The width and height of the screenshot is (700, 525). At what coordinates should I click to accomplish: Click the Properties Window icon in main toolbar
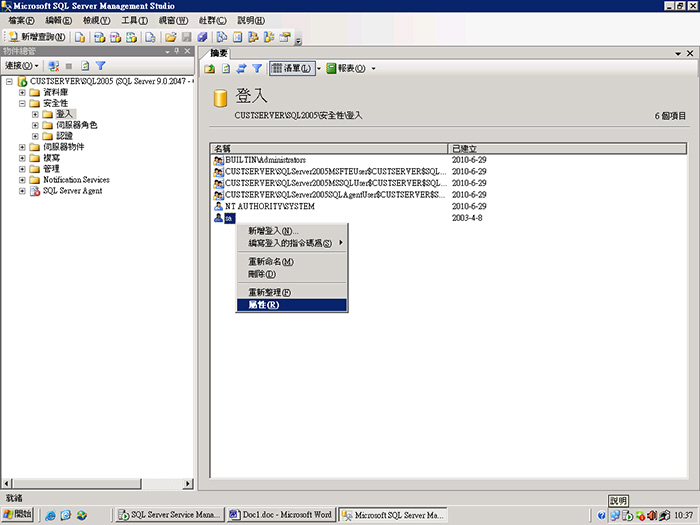(x=285, y=37)
